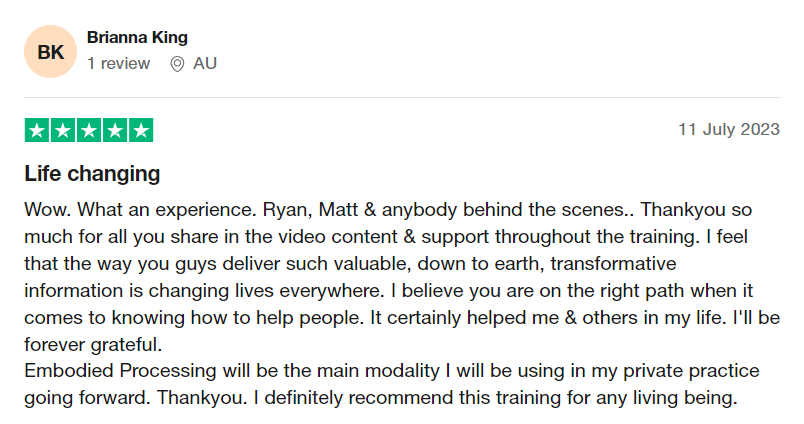Click the AU country label
Viewport: 804px width, 424px height.
pyautogui.click(x=205, y=64)
